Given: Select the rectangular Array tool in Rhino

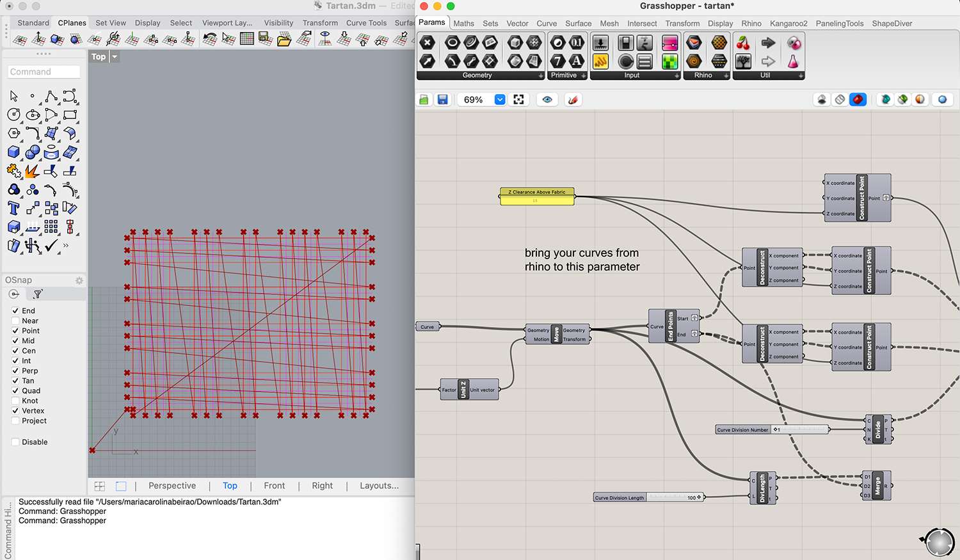Looking at the screenshot, I should [x=51, y=227].
